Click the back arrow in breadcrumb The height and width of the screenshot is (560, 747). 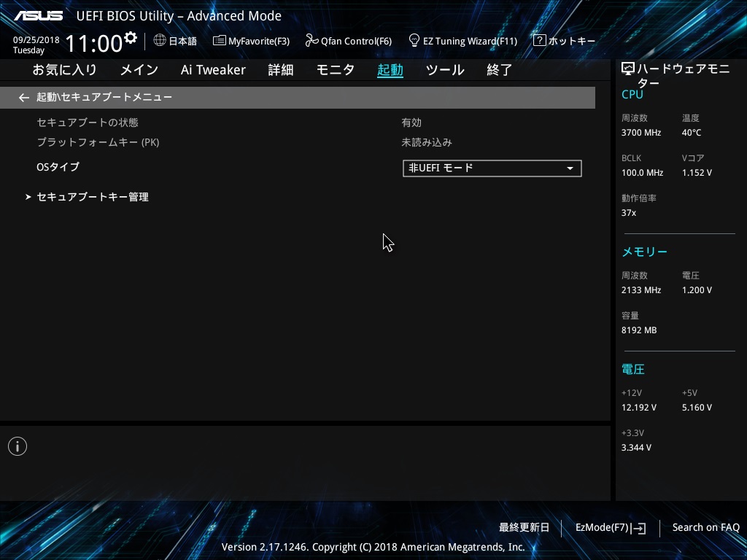[24, 98]
